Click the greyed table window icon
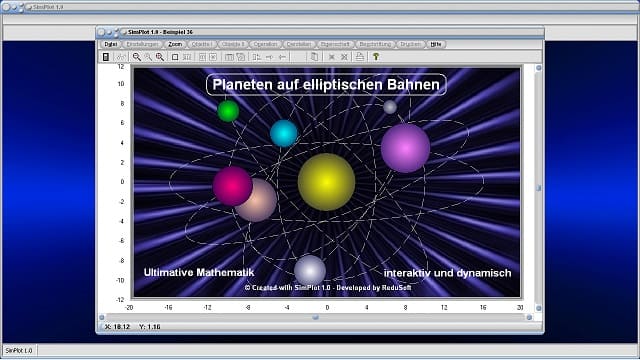 pyautogui.click(x=229, y=57)
